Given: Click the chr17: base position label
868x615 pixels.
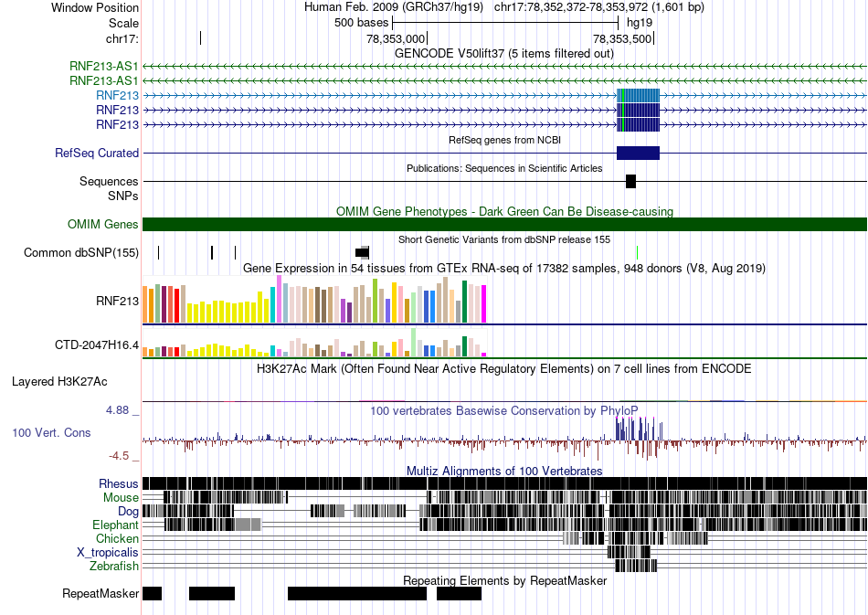Looking at the screenshot, I should click(x=122, y=38).
